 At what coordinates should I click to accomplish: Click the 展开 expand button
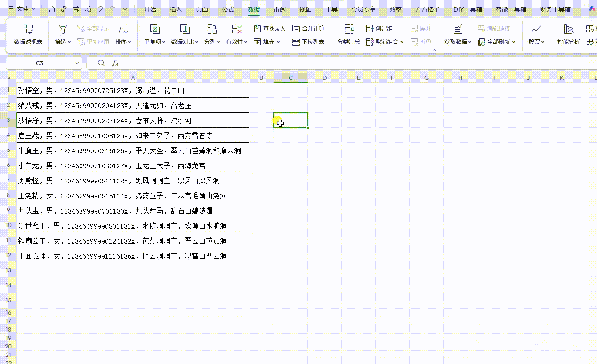coord(421,29)
